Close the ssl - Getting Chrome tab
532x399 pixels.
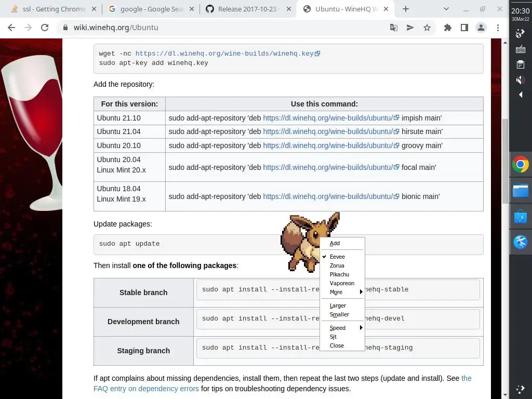click(94, 9)
